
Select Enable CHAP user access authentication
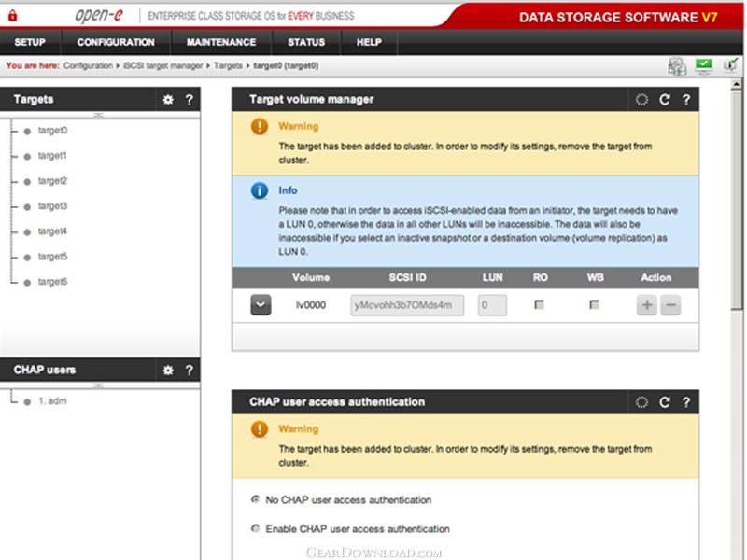click(x=255, y=528)
